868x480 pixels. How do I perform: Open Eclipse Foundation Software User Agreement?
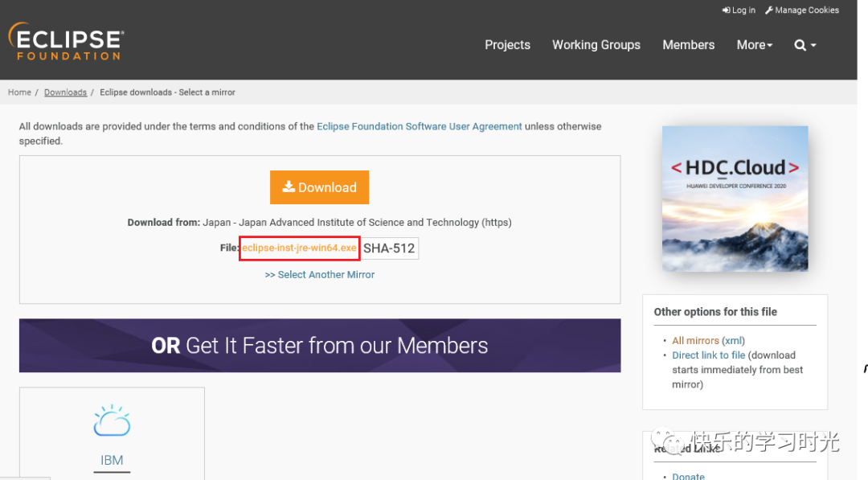[x=419, y=126]
